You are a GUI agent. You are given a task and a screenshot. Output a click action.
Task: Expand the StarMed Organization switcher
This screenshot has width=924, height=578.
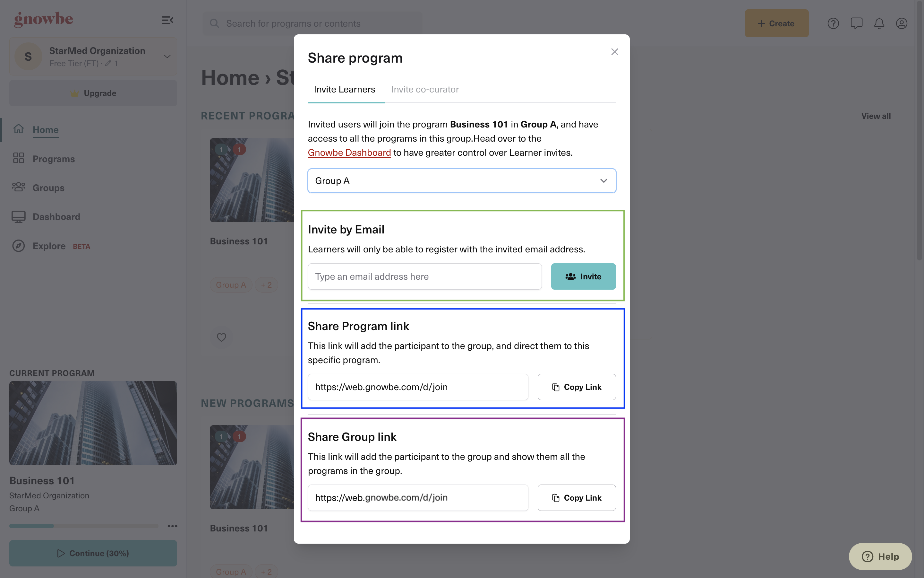[x=93, y=57]
